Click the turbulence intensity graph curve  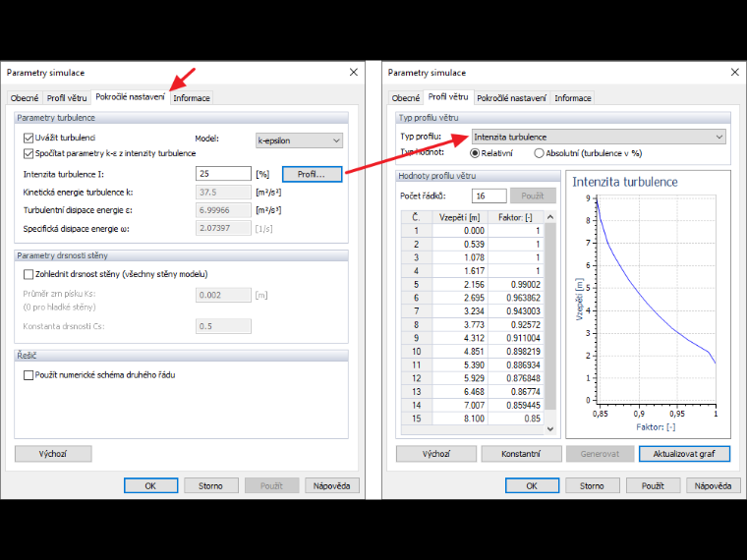[638, 292]
